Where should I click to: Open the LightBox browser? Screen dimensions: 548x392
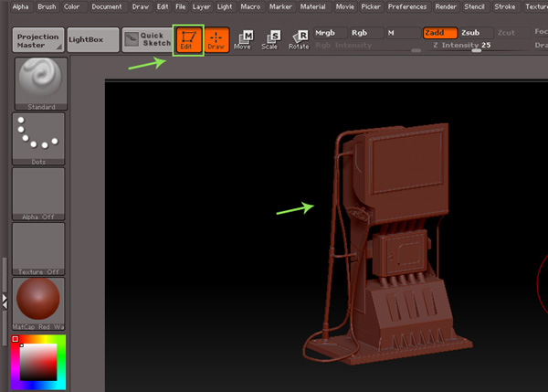pos(93,40)
